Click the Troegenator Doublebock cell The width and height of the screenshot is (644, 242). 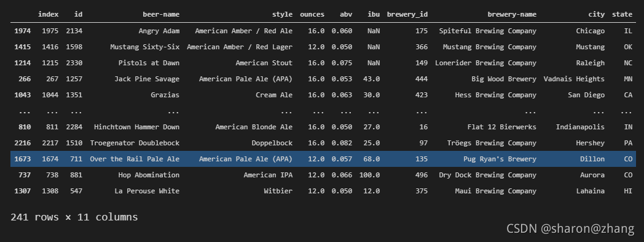click(x=135, y=143)
